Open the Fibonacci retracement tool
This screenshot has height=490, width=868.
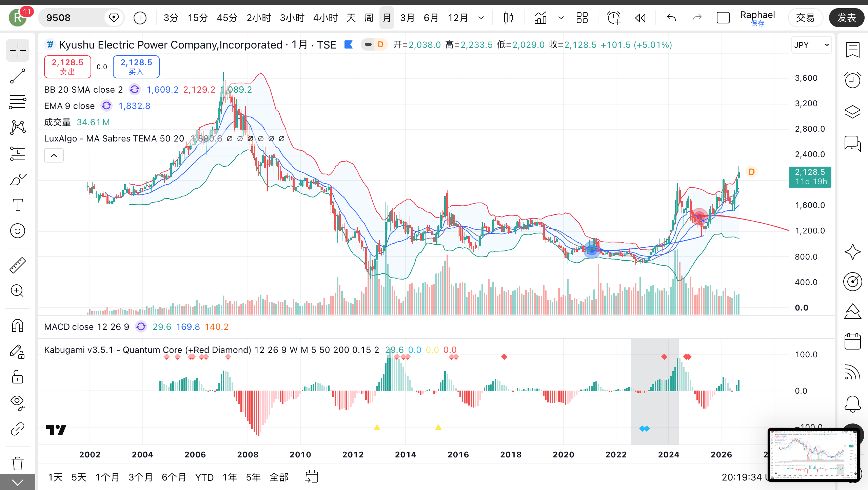point(18,102)
